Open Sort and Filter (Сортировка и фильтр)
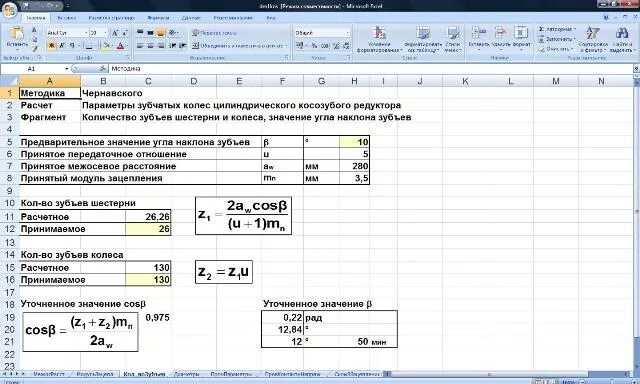The width and height of the screenshot is (640, 384). pos(592,39)
